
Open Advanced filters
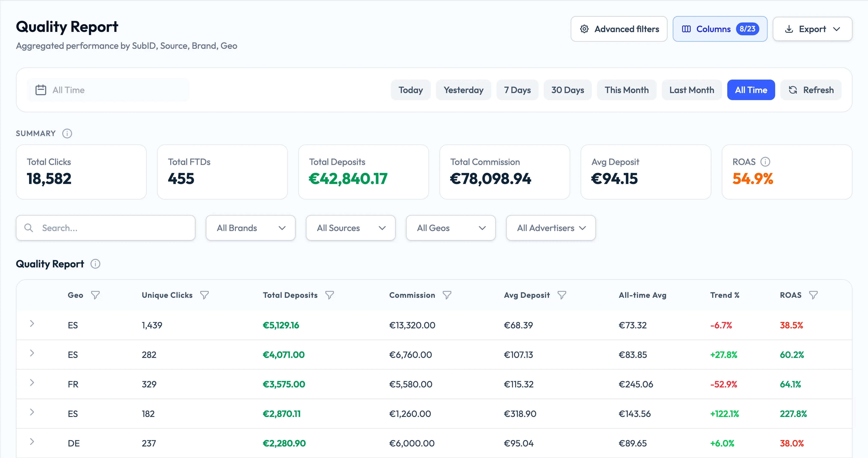coord(619,29)
